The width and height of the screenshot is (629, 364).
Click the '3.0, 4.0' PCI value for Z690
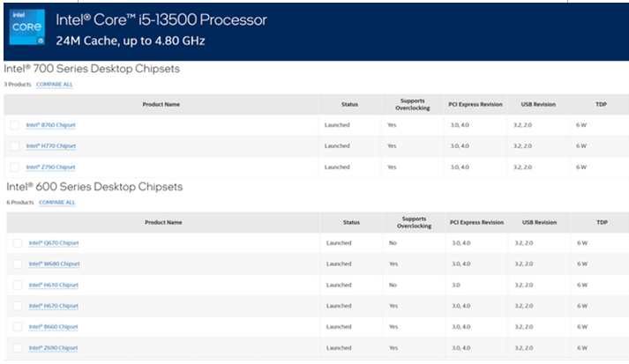click(461, 348)
